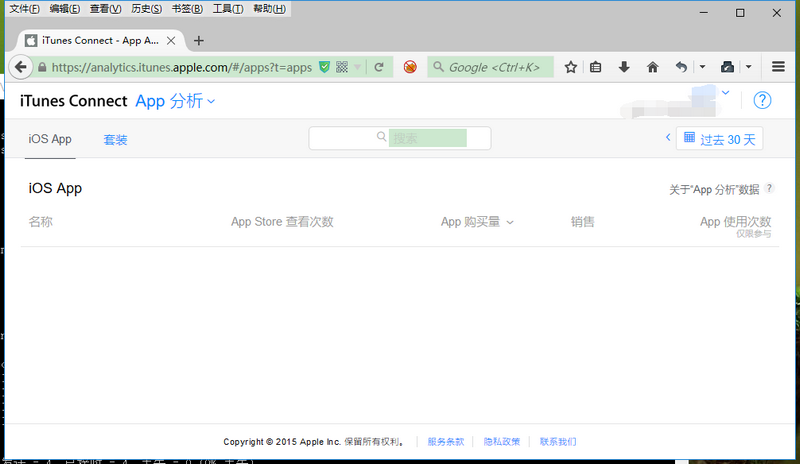Viewport: 800px width, 464px height.
Task: Click the URL address bar text
Action: click(x=182, y=67)
